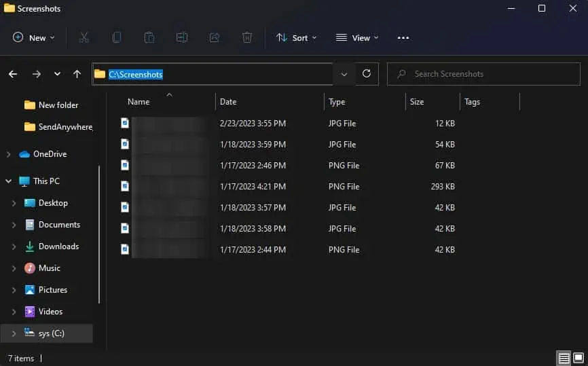Open the Sort options dropdown

(x=296, y=37)
